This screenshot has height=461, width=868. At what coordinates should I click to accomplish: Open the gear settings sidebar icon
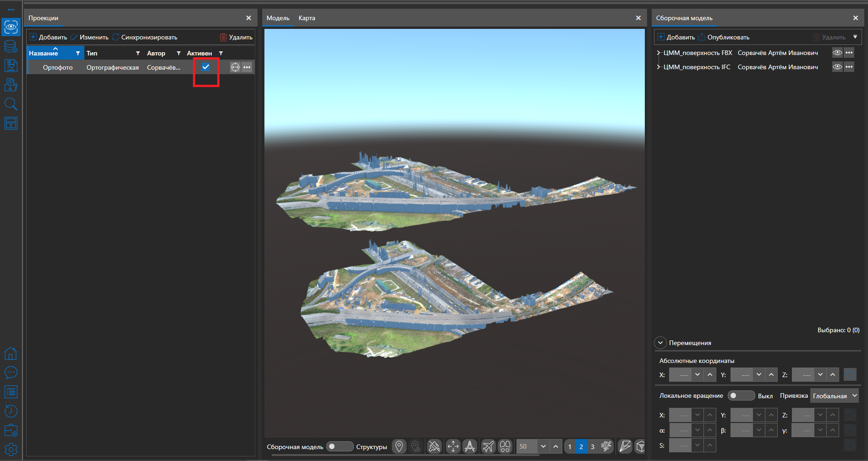point(11,450)
